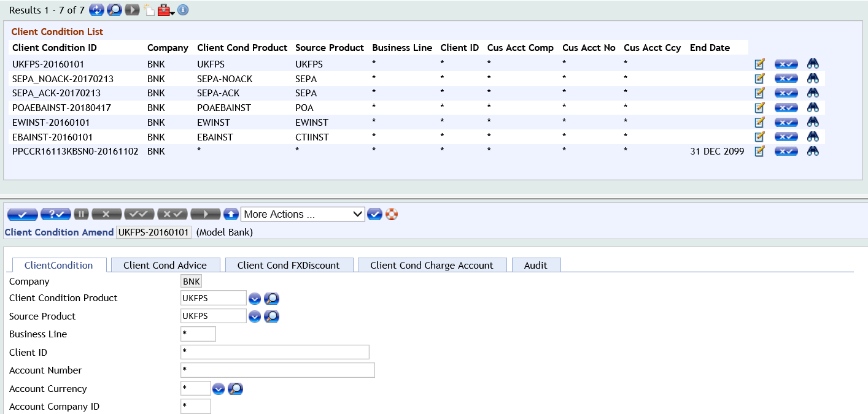Click the red toolbox icon
Screen dimensions: 868x414
pos(164,10)
